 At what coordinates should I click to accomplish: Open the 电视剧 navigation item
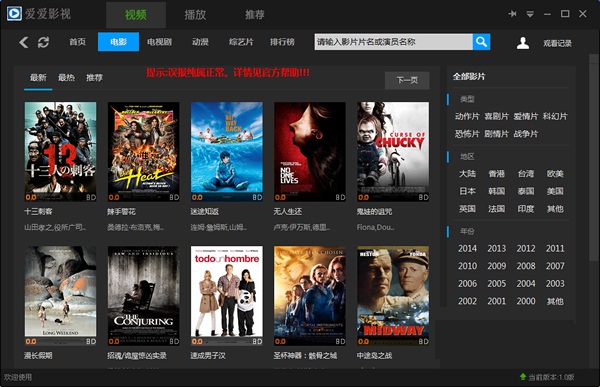coord(159,42)
